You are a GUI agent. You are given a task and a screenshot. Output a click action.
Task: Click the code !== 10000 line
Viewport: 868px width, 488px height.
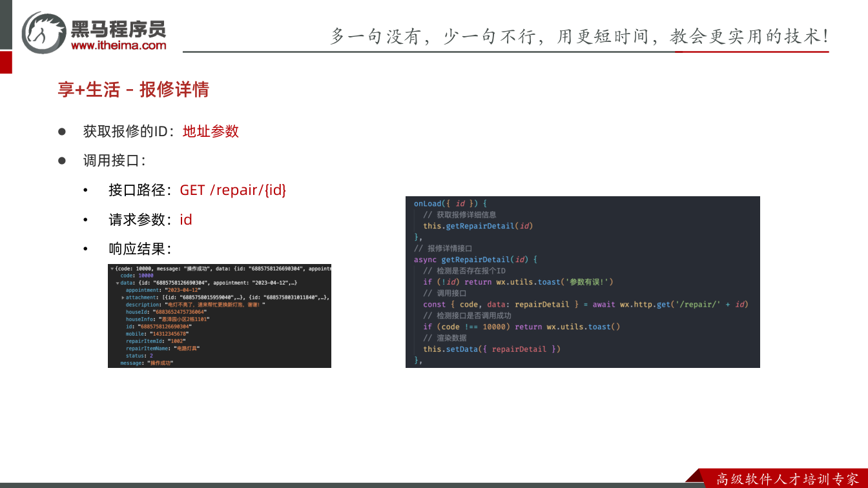(521, 327)
